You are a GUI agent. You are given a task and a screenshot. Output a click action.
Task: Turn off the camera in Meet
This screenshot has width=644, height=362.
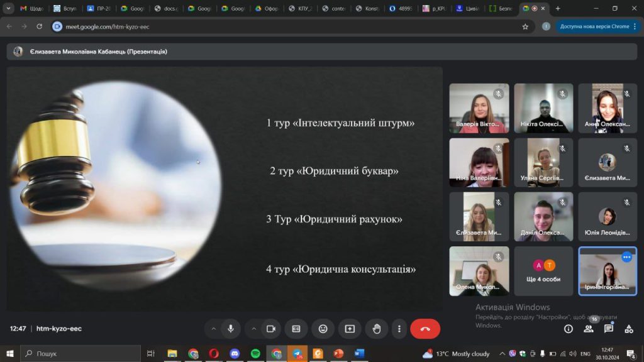pos(271,329)
